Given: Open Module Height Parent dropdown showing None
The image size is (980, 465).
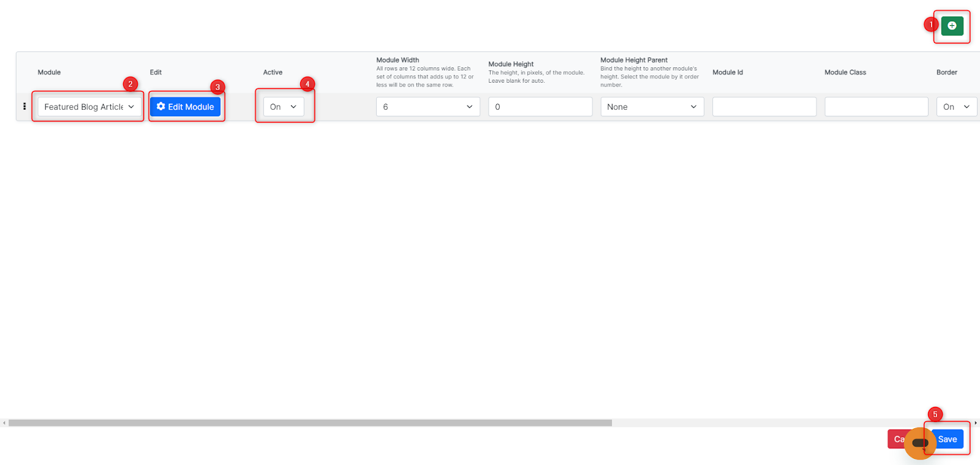Looking at the screenshot, I should 652,107.
